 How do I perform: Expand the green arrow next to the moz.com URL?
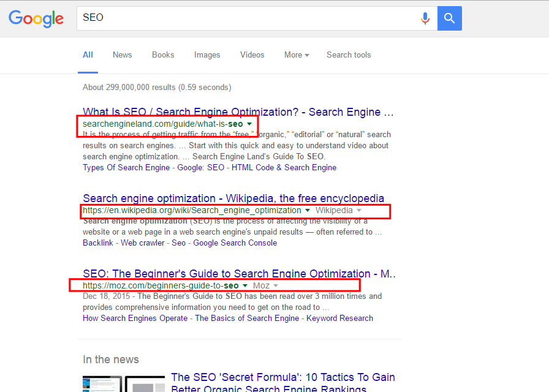pos(245,285)
